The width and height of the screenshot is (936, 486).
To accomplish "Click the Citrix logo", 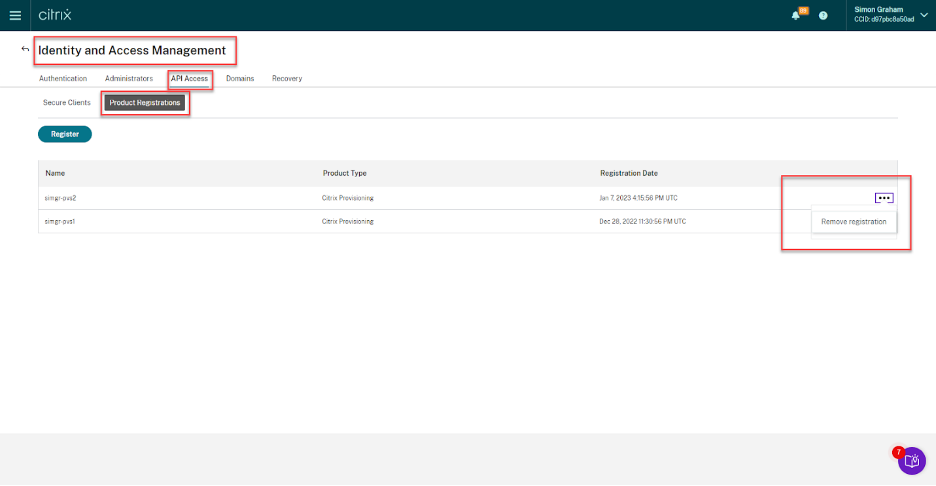I will (x=55, y=15).
